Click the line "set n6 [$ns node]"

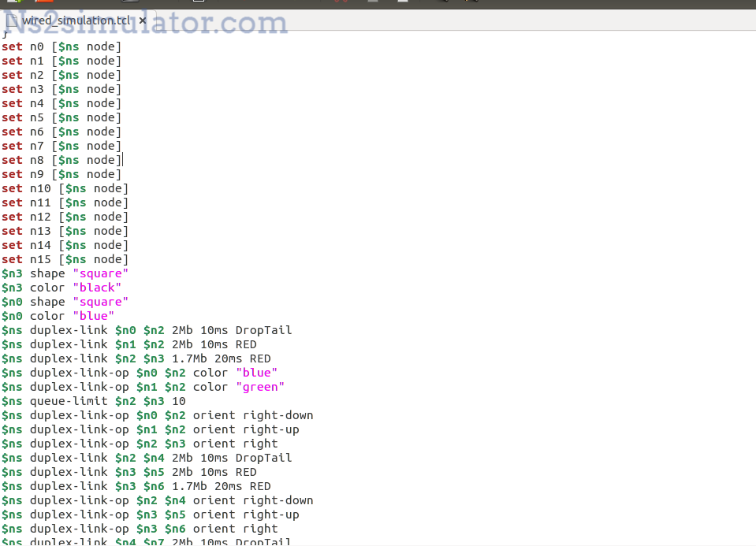click(61, 132)
